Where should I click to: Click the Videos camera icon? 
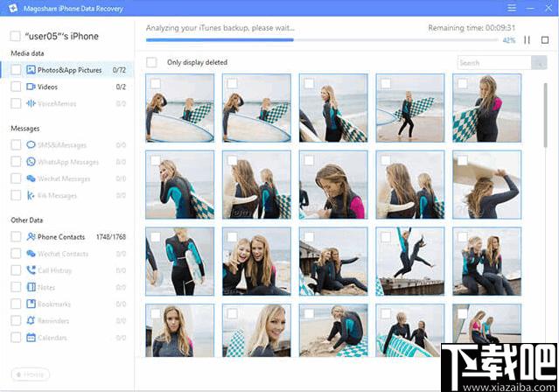31,87
